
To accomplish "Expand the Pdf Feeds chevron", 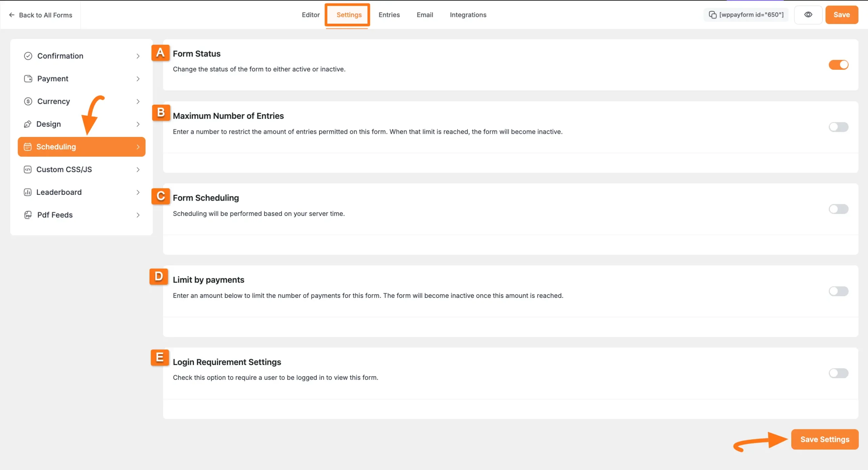I will pyautogui.click(x=138, y=215).
